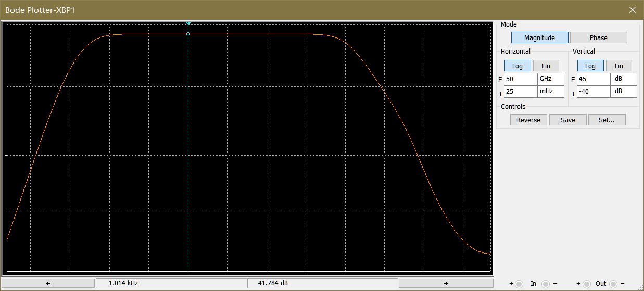The width and height of the screenshot is (644, 291).
Task: Move the cursor right with the arrow button
Action: pyautogui.click(x=446, y=283)
